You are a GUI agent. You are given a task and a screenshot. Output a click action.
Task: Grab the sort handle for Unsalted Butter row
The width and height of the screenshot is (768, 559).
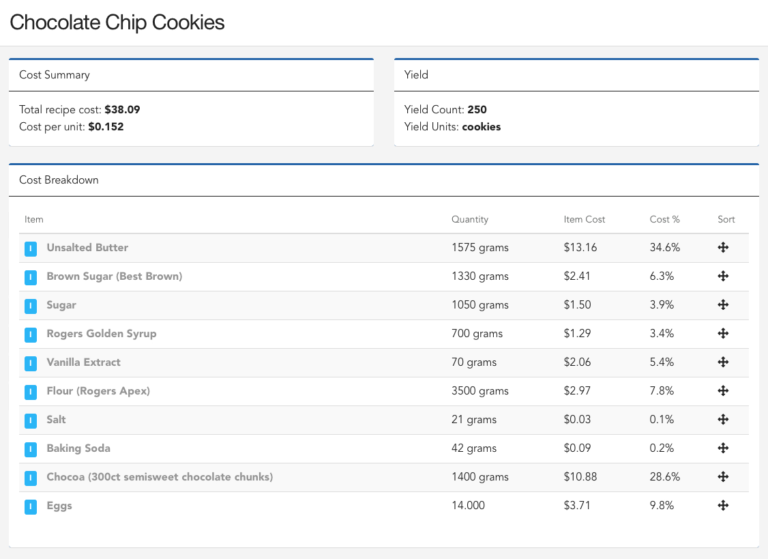point(723,248)
